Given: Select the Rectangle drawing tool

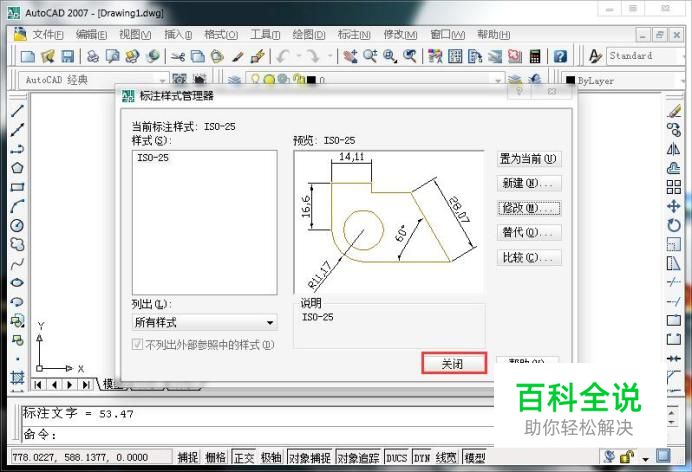Looking at the screenshot, I should 17,187.
